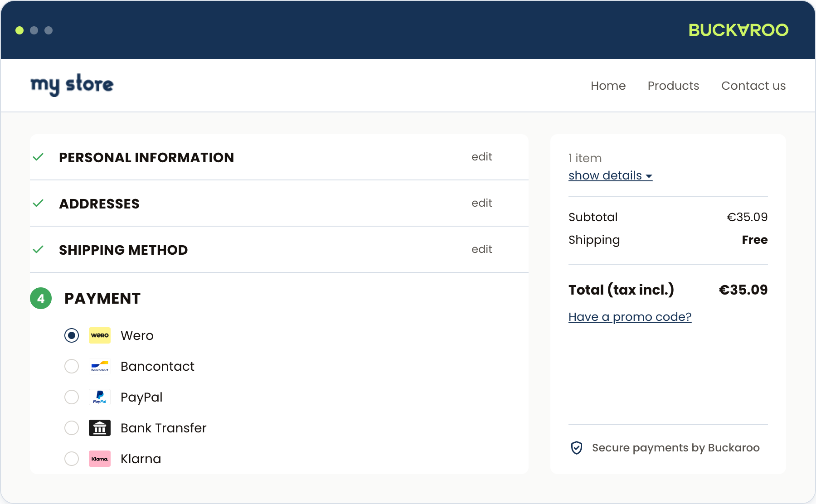Screen dimensions: 816x504
Task: Pick the Bank Transfer radio button
Action: click(72, 428)
